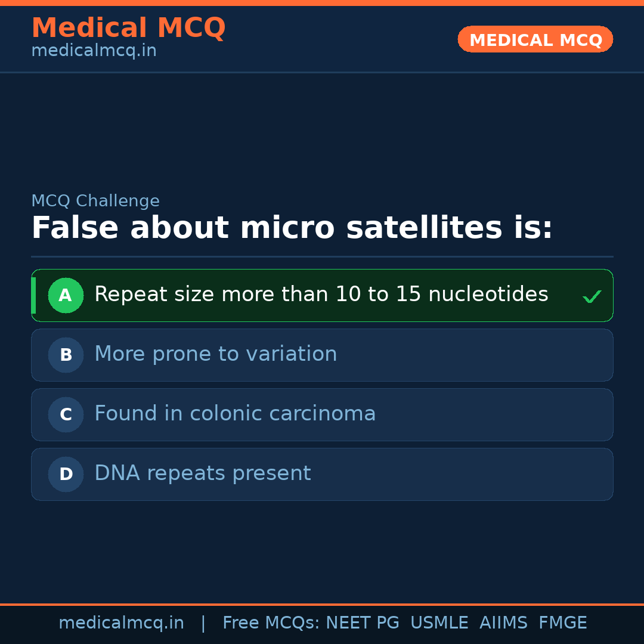Open the Medical MCQ header title
644x644 pixels.
coord(128,28)
